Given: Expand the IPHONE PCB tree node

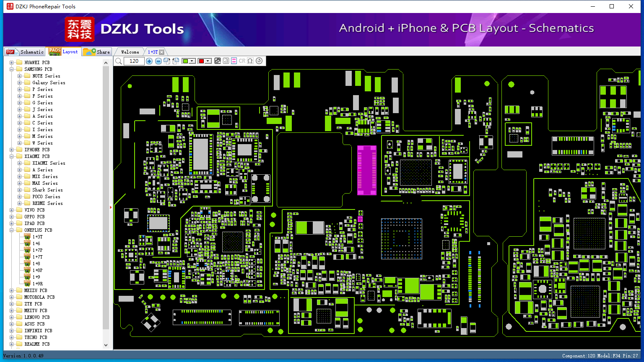Looking at the screenshot, I should click(12, 150).
